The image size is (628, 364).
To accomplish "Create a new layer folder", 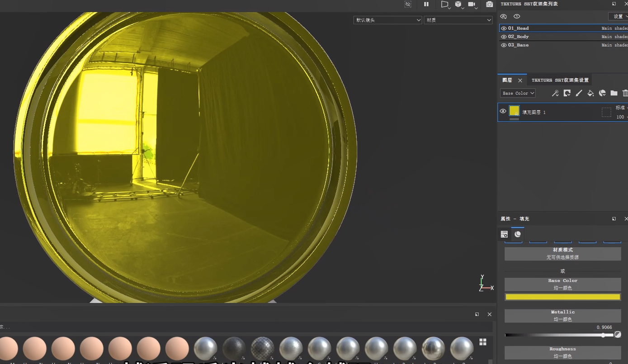I will point(614,93).
